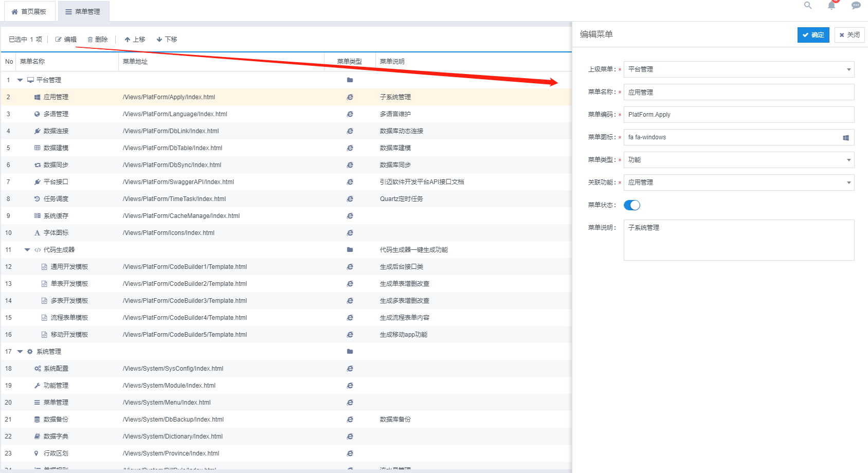Collapse the 代码生成器 tree node
This screenshot has height=473, width=868.
pos(27,250)
